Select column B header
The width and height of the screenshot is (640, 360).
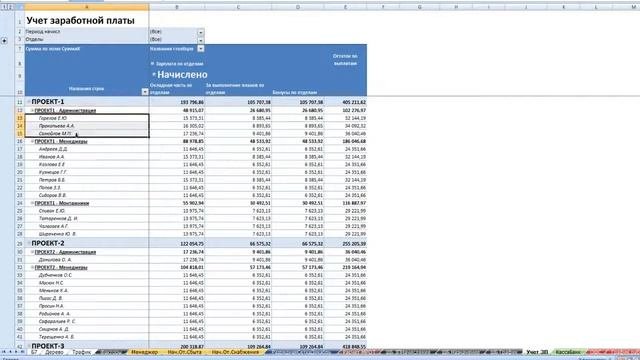tap(177, 7)
